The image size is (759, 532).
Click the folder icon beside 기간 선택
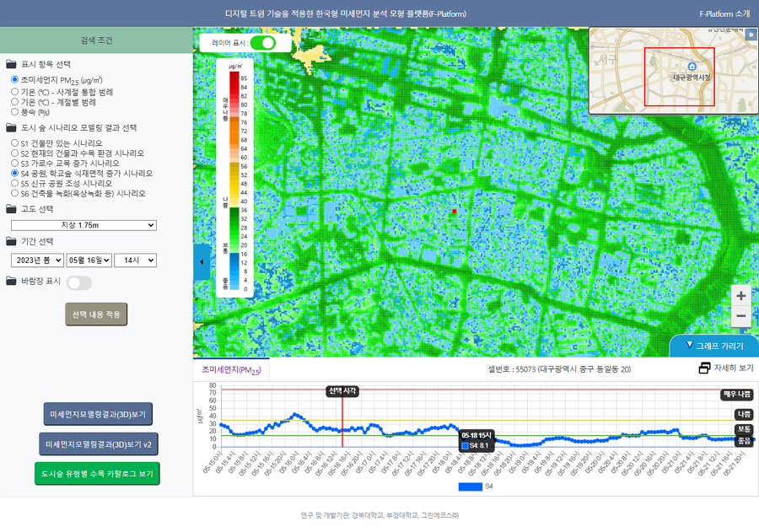pyautogui.click(x=11, y=242)
